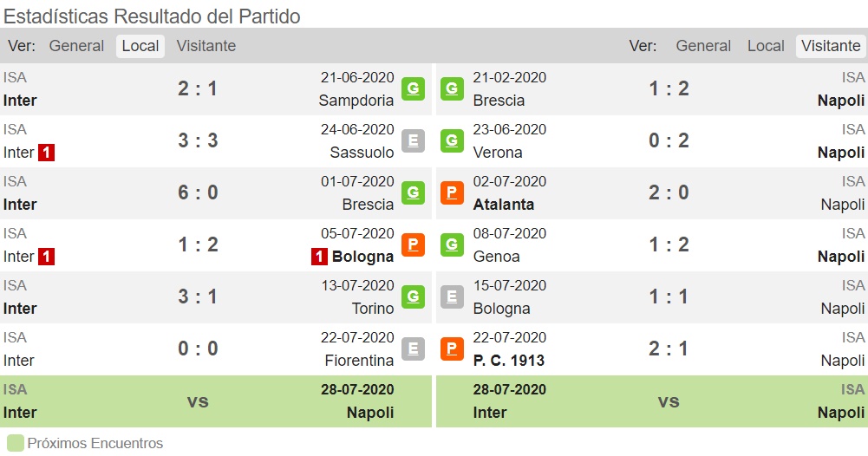Viewport: 868px width, 456px height.
Task: Click Próximos Encuentros green legend swatch
Action: click(16, 443)
